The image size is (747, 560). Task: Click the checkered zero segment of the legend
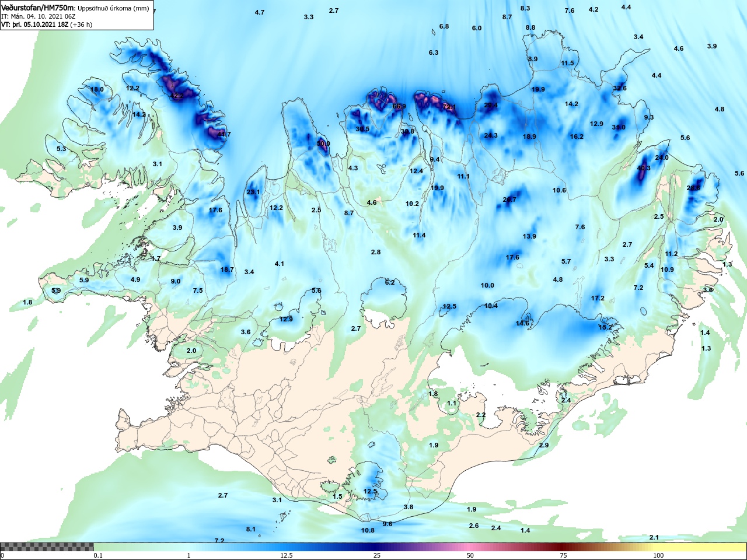coord(47,547)
